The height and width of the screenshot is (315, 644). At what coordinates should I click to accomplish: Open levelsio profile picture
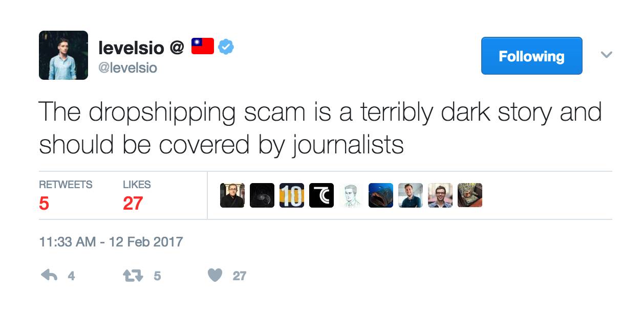point(63,55)
